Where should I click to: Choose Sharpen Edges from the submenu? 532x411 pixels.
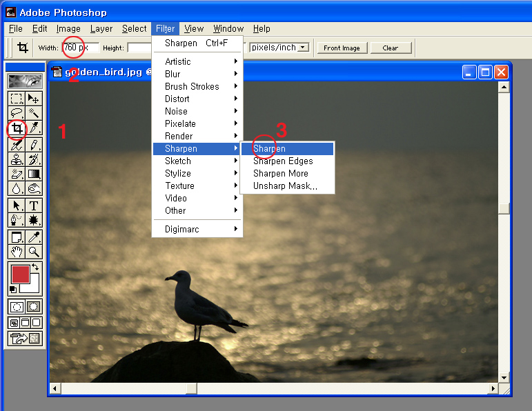click(x=283, y=161)
